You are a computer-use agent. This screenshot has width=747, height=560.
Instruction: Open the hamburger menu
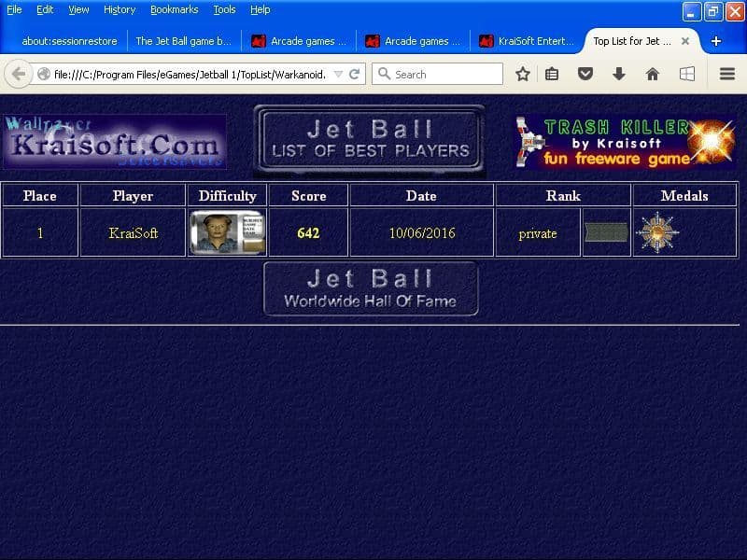click(727, 74)
